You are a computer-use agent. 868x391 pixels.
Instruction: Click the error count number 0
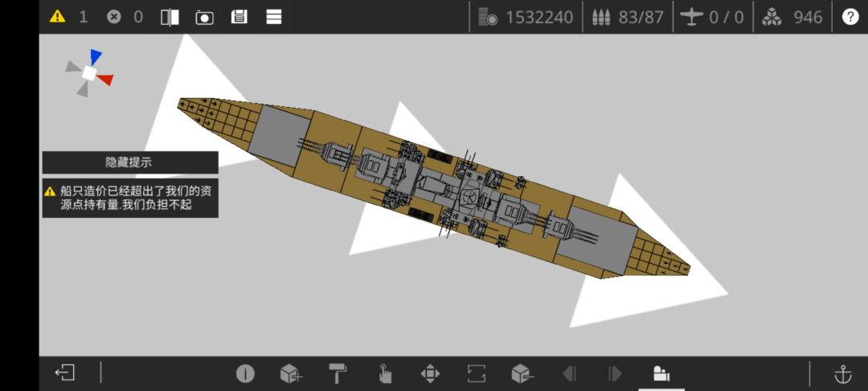[x=138, y=17]
